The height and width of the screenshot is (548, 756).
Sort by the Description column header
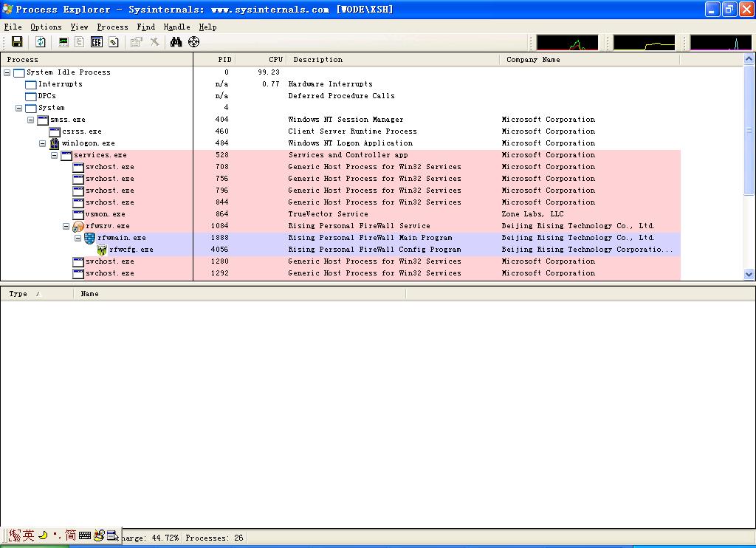(393, 60)
